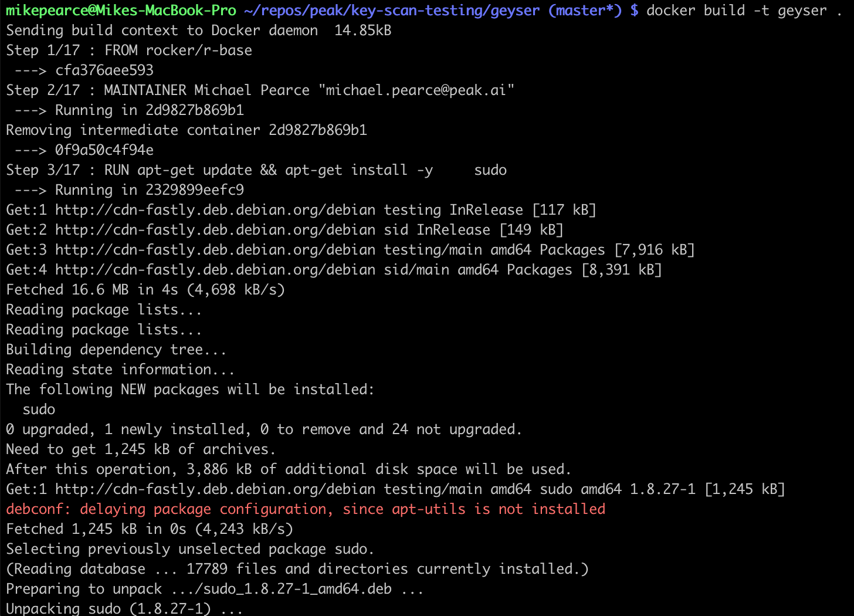854x616 pixels.
Task: Click the Reading state information line
Action: click(x=120, y=370)
